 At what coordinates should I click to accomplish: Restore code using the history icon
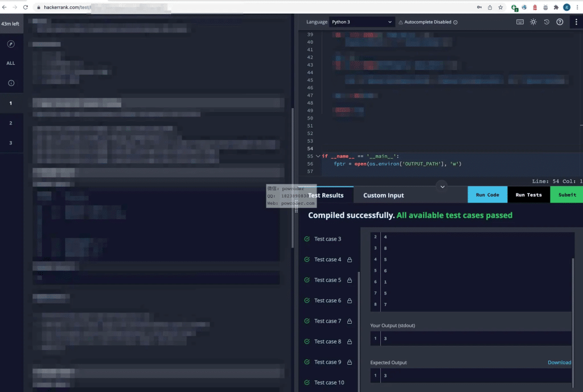547,22
